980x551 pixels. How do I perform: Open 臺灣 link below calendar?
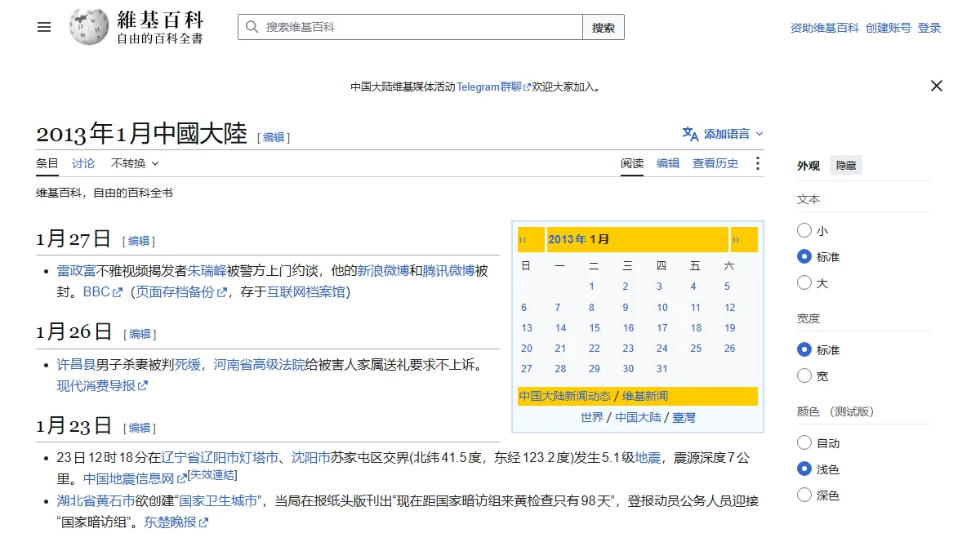684,418
